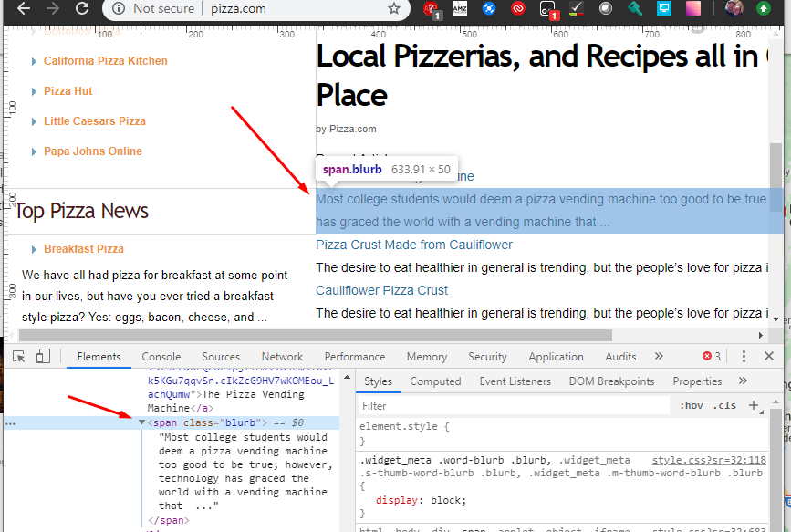This screenshot has height=532, width=791.
Task: Bookmark this page with the star icon
Action: [394, 8]
